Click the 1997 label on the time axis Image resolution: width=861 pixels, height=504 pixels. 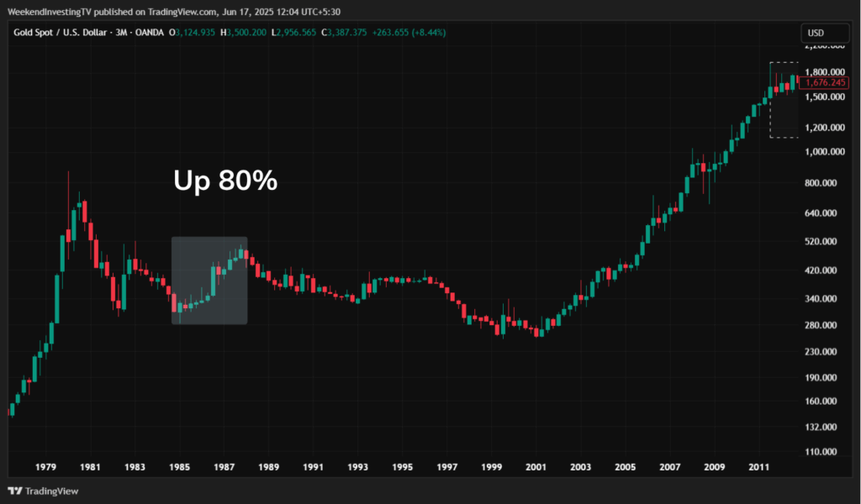click(447, 467)
